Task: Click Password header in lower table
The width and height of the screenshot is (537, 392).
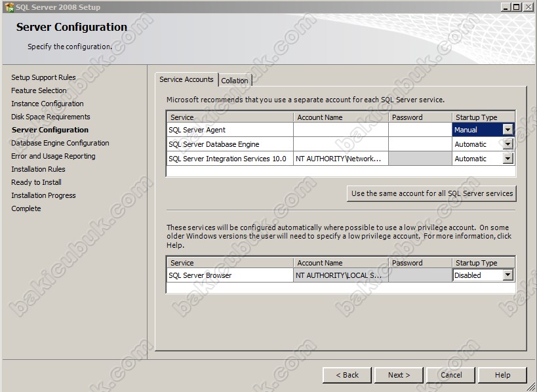Action: (420, 263)
